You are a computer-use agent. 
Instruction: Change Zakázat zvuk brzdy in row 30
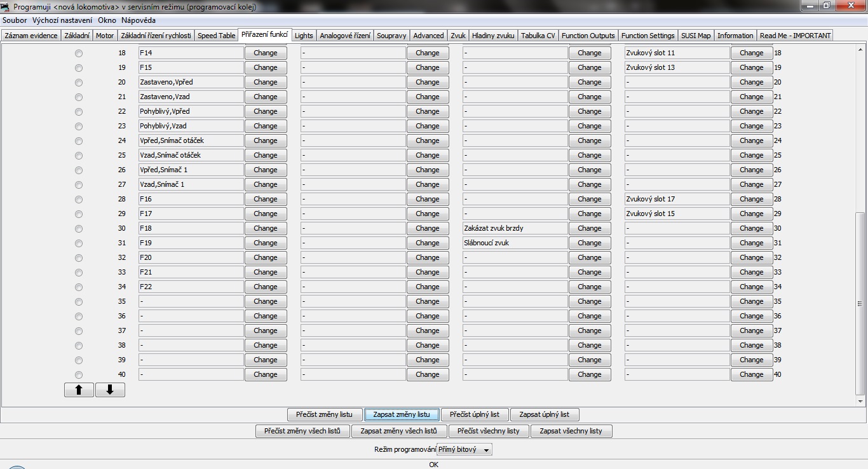coord(589,228)
